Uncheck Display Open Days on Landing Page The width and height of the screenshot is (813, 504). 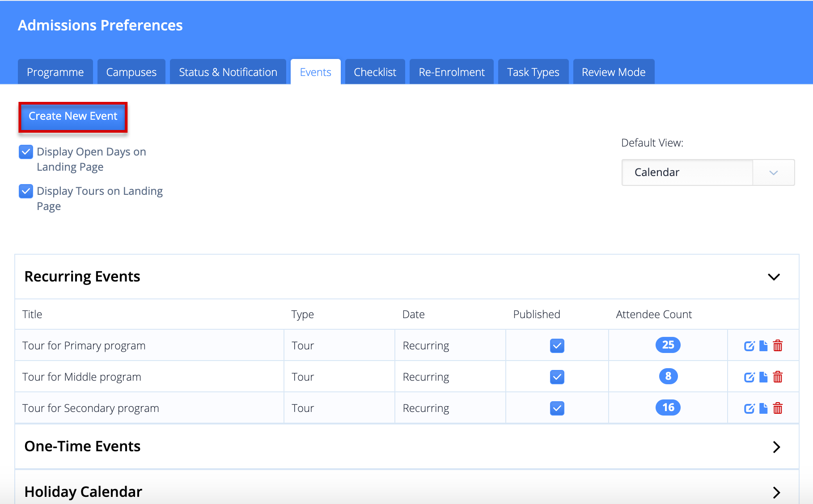(26, 152)
